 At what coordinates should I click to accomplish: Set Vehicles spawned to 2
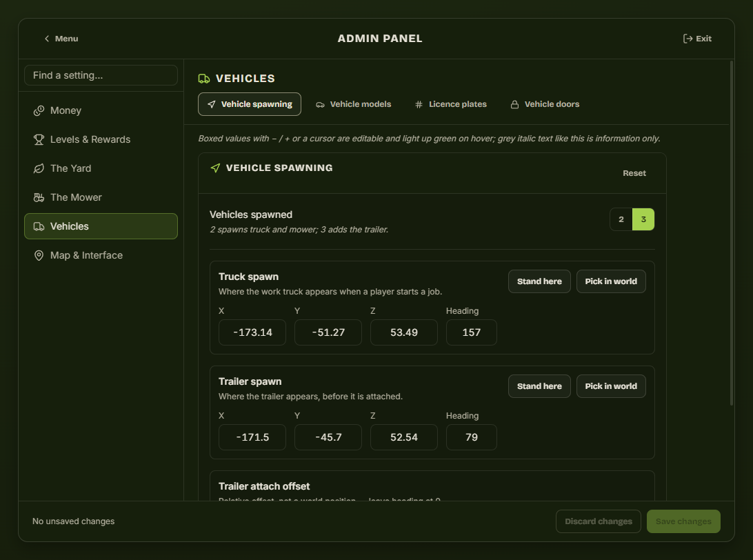621,219
